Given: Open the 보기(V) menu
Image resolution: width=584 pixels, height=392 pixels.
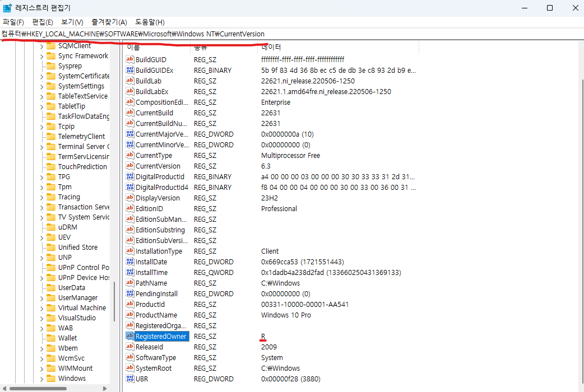Looking at the screenshot, I should (x=72, y=22).
